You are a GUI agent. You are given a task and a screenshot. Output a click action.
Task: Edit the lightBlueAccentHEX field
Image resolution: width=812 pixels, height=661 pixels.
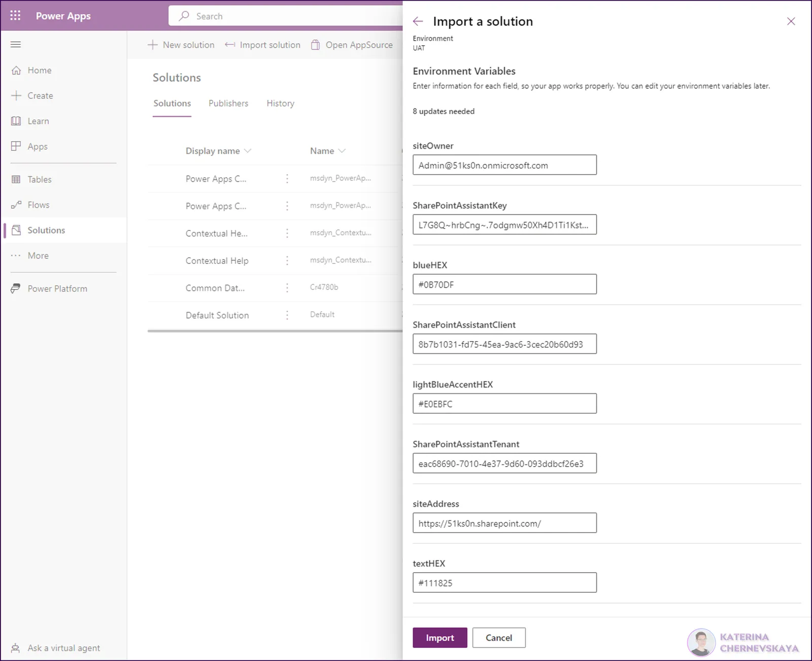click(504, 404)
